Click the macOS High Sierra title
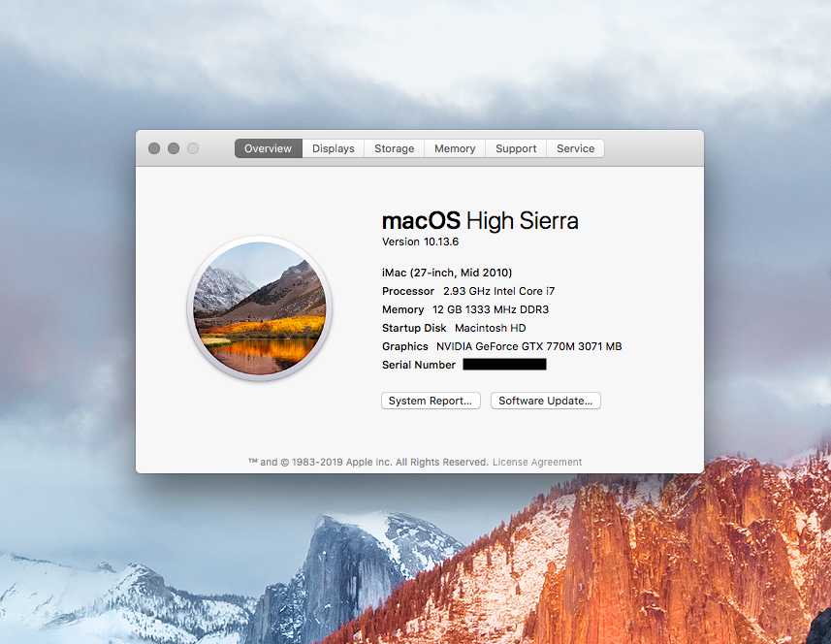831x644 pixels. tap(480, 220)
